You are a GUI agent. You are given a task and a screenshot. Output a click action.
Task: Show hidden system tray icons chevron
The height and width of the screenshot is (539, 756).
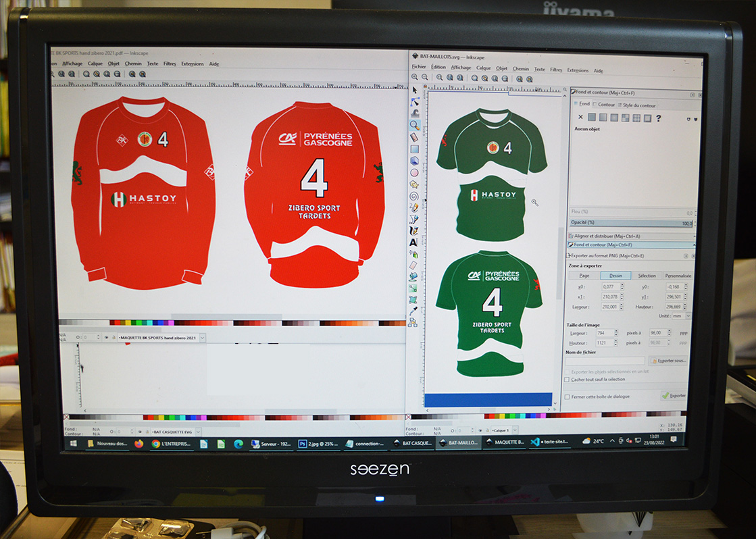pos(612,440)
